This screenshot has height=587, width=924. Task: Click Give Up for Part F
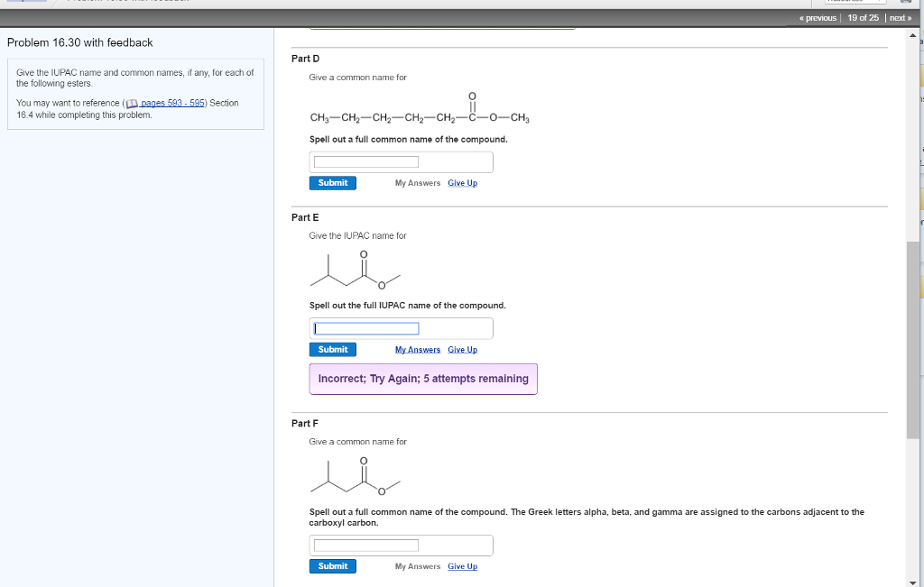[x=462, y=565]
